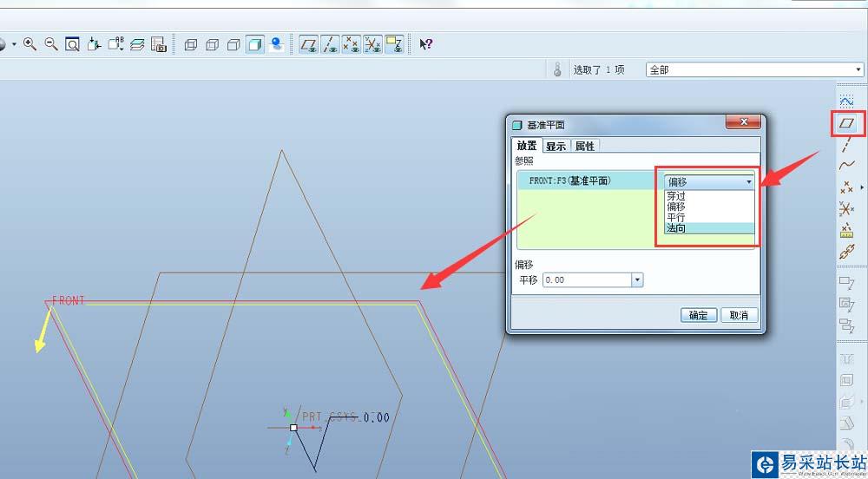This screenshot has height=479, width=868.
Task: Switch to shaded display style
Action: pos(254,44)
